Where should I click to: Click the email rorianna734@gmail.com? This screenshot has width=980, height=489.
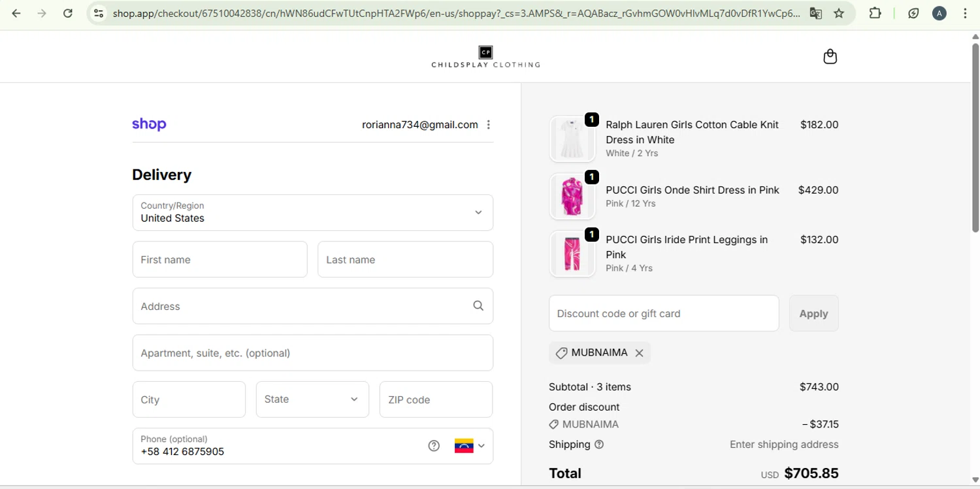[x=420, y=124]
